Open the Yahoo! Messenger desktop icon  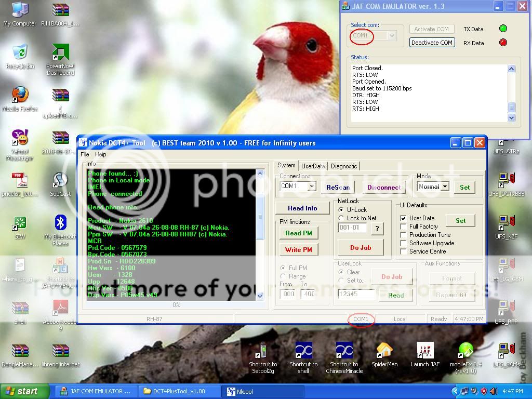(x=20, y=138)
